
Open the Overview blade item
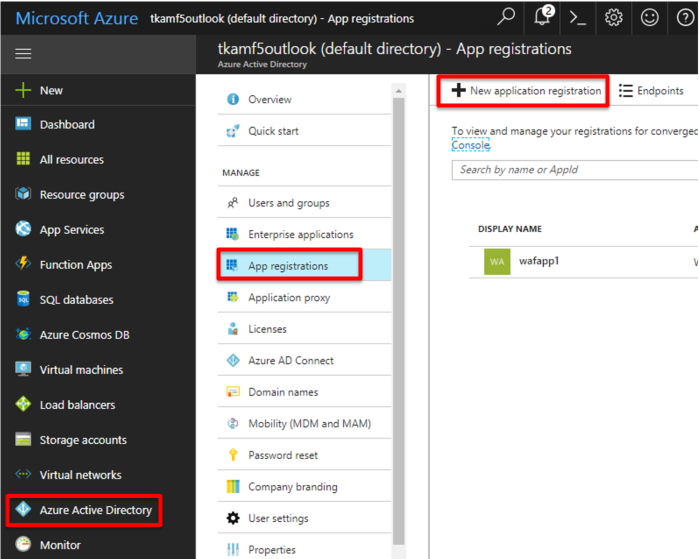click(304, 99)
